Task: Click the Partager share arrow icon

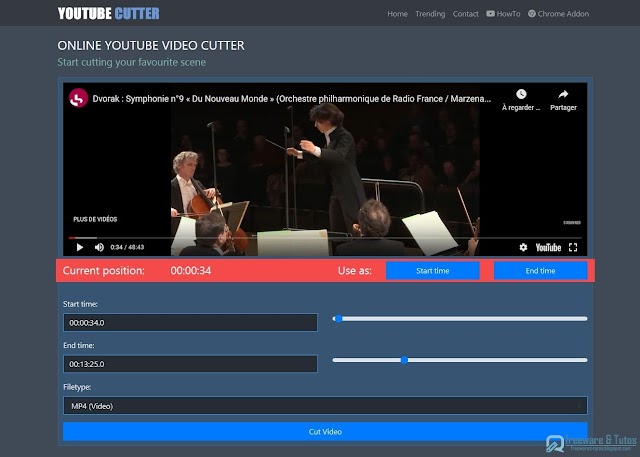Action: pyautogui.click(x=563, y=94)
